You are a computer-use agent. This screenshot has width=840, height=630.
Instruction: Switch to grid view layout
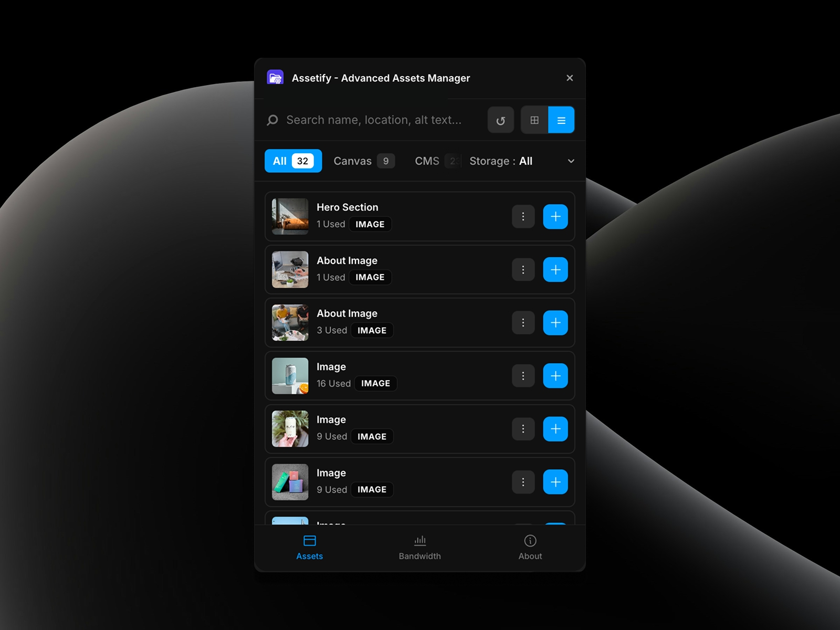click(x=534, y=120)
